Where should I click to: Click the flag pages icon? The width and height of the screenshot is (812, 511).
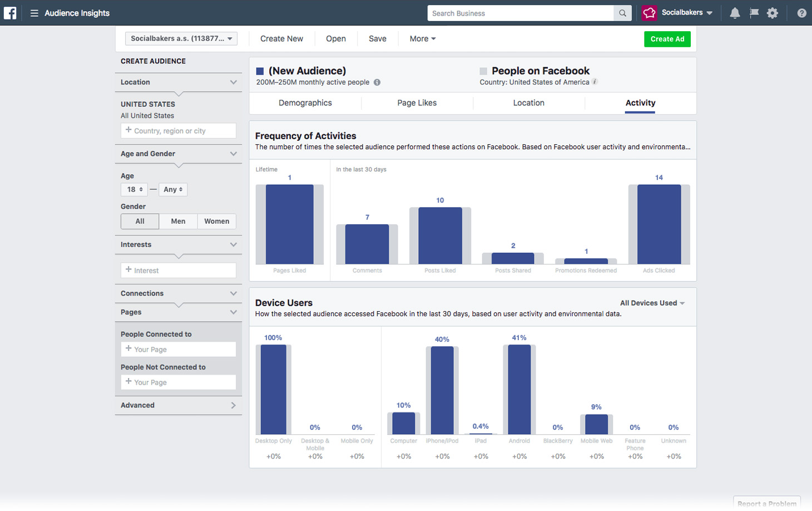pyautogui.click(x=754, y=13)
